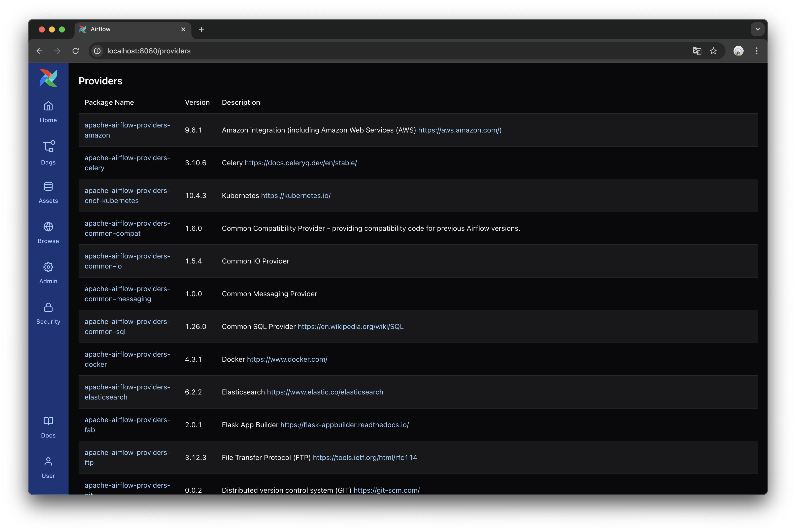View site information icon in address bar
This screenshot has height=532, width=796.
[x=97, y=51]
